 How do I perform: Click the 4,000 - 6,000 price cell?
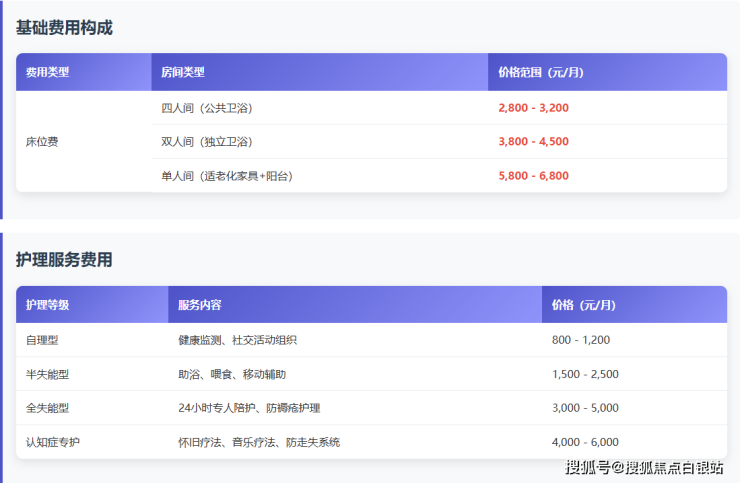pos(585,442)
